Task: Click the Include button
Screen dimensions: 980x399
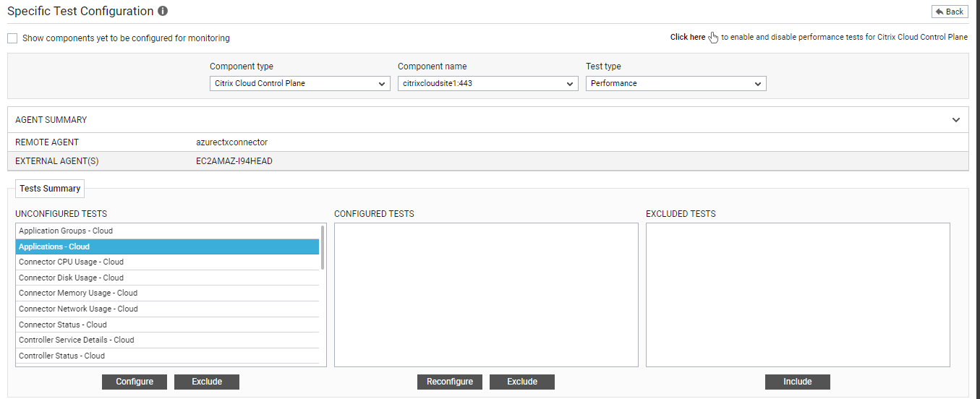Action: (798, 382)
